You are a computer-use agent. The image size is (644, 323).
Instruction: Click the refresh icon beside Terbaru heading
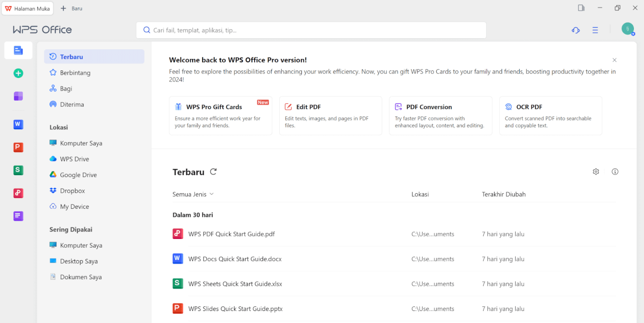coord(213,172)
